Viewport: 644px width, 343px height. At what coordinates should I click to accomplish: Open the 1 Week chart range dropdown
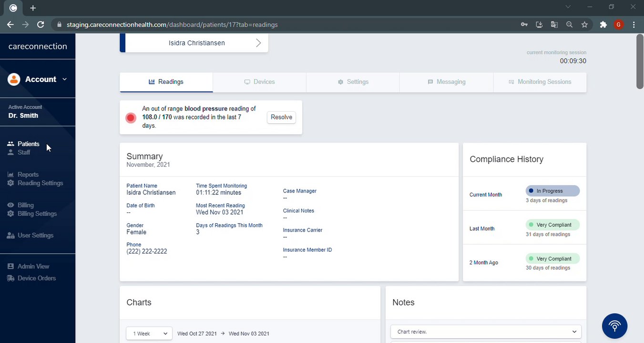click(x=149, y=333)
